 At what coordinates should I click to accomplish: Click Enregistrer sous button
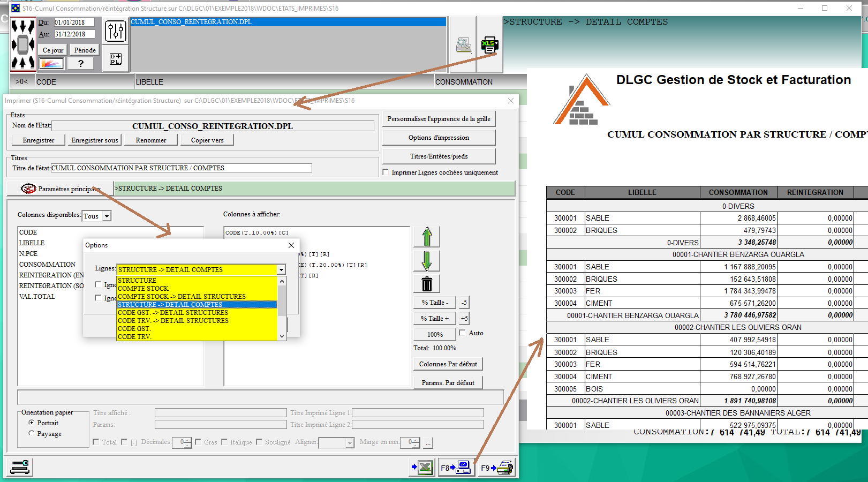(95, 140)
